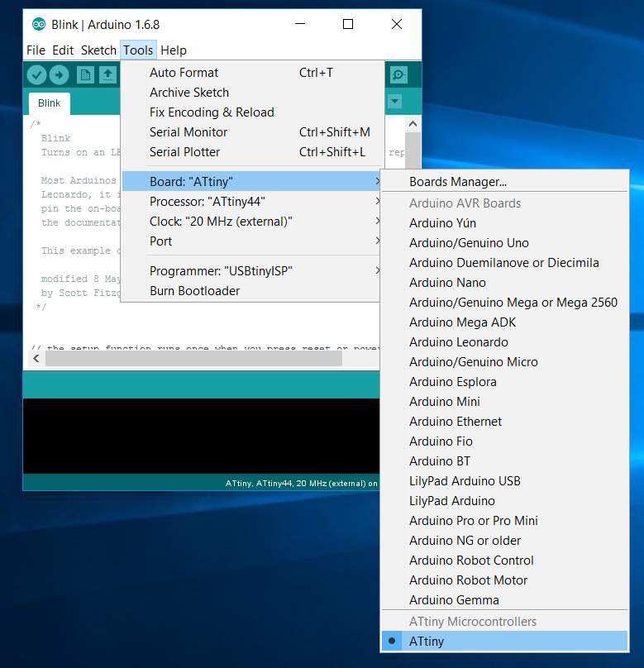Screen dimensions: 644x668
Task: Switch to the Blink sketch tab
Action: 50,103
